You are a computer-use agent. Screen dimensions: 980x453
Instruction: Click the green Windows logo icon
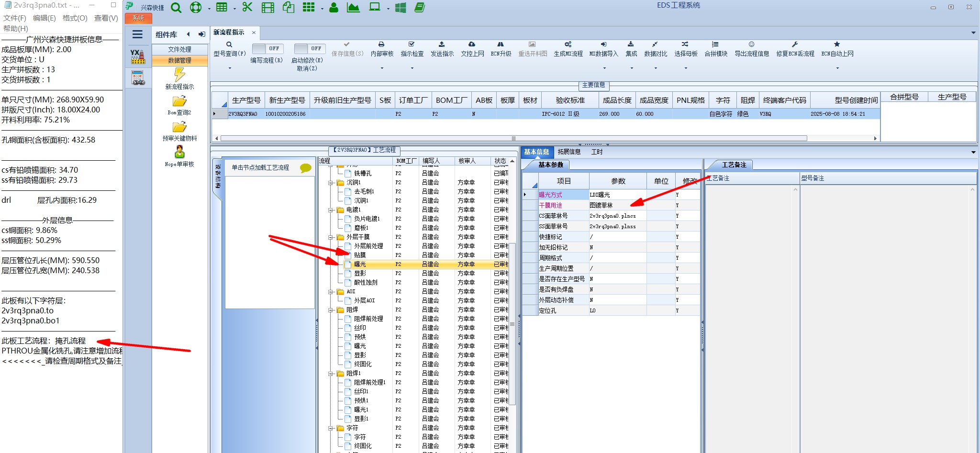(401, 8)
